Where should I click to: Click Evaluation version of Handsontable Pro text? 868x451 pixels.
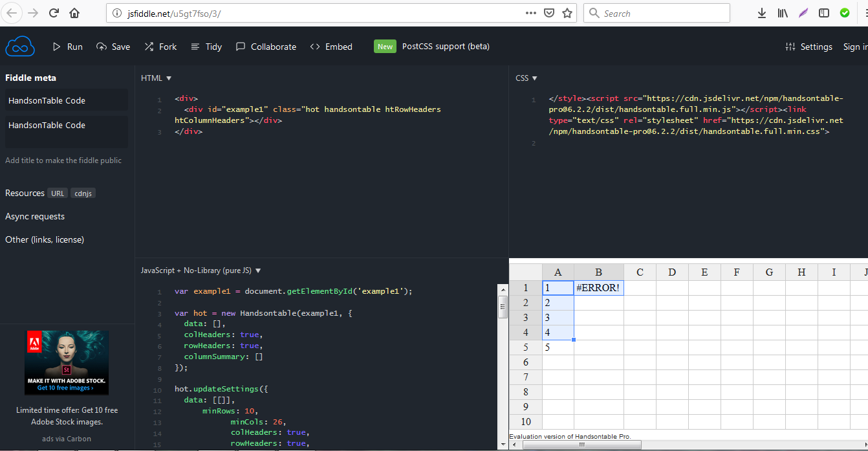coord(570,436)
